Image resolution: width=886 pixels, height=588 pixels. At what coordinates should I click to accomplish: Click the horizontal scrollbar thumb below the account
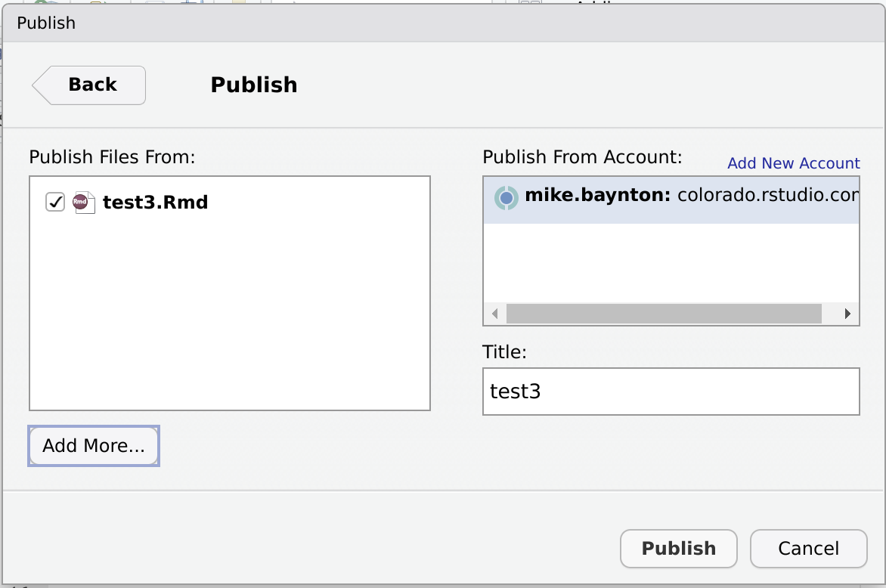[665, 314]
